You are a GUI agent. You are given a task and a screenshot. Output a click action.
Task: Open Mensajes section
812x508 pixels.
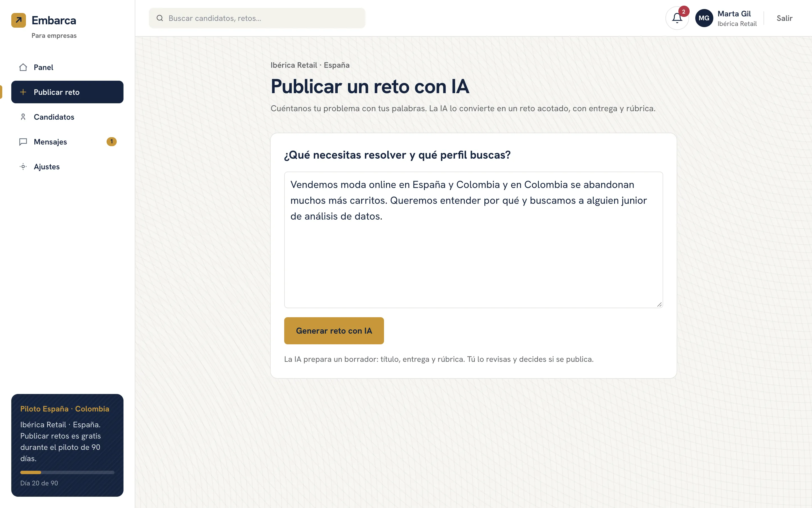coord(67,142)
